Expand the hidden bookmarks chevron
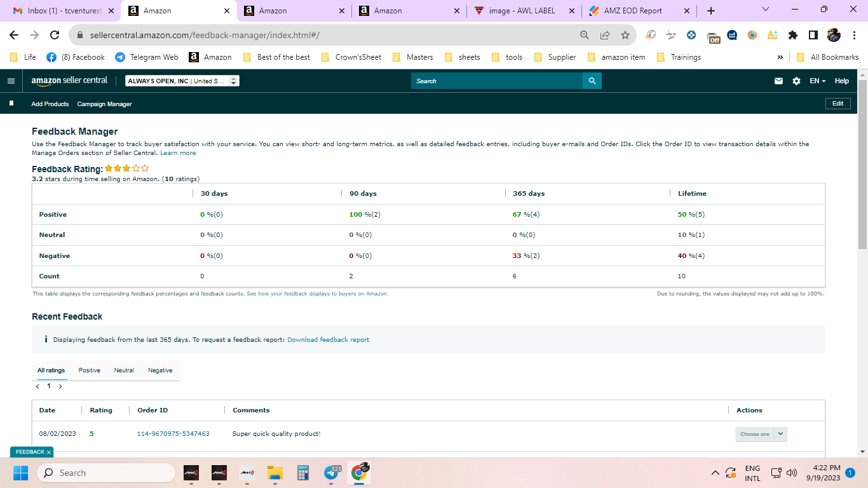 [780, 57]
